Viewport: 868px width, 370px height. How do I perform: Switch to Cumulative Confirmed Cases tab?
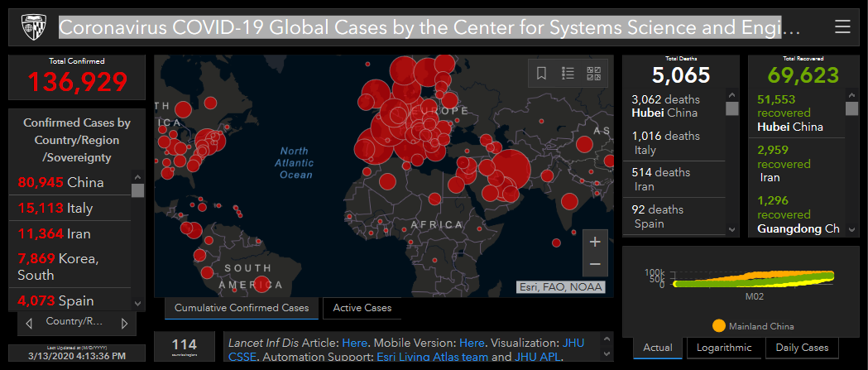coord(242,308)
